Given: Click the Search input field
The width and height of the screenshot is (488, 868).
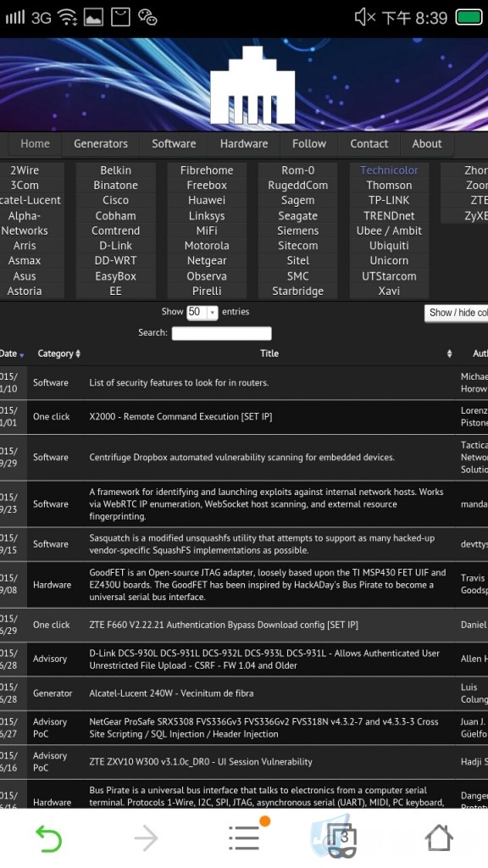Looking at the screenshot, I should 221,333.
